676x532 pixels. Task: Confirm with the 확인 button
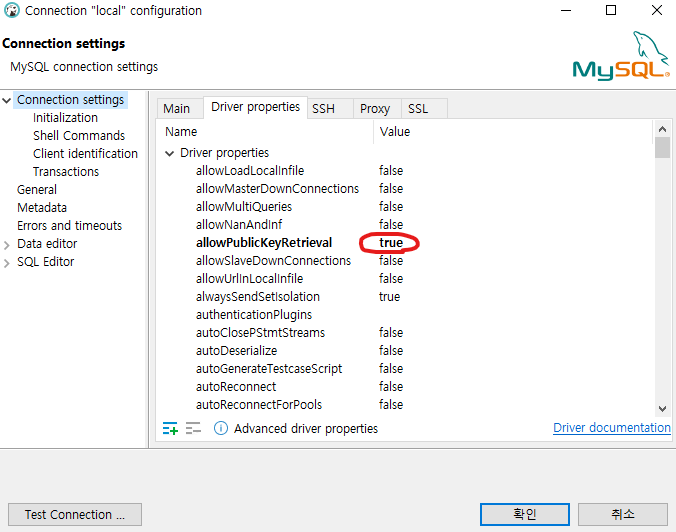[x=525, y=514]
